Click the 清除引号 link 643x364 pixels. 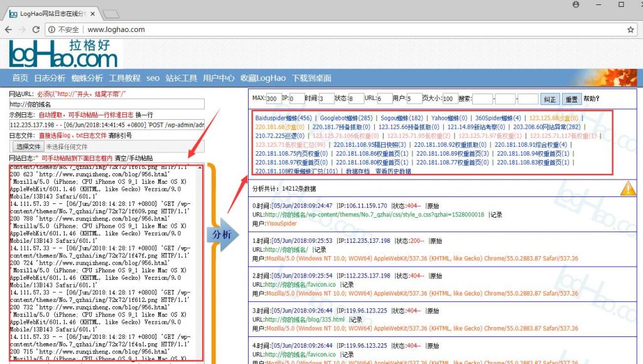[x=120, y=136]
